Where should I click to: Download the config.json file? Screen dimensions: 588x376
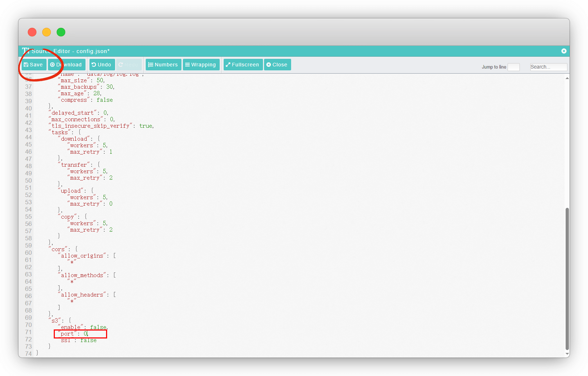pyautogui.click(x=66, y=65)
